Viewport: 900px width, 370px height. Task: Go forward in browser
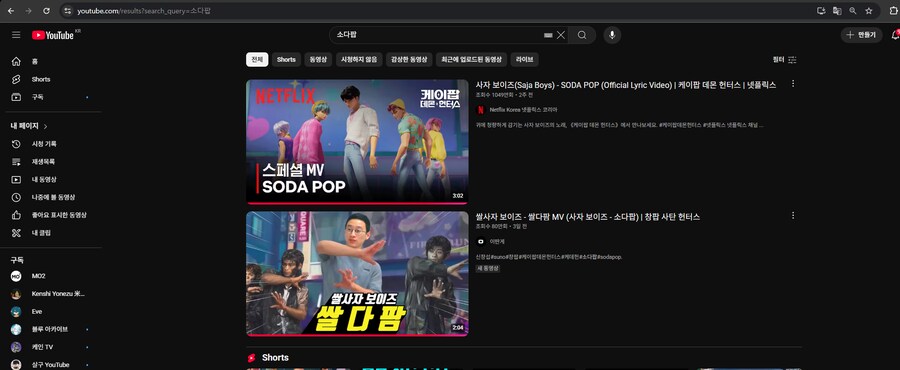click(x=28, y=10)
